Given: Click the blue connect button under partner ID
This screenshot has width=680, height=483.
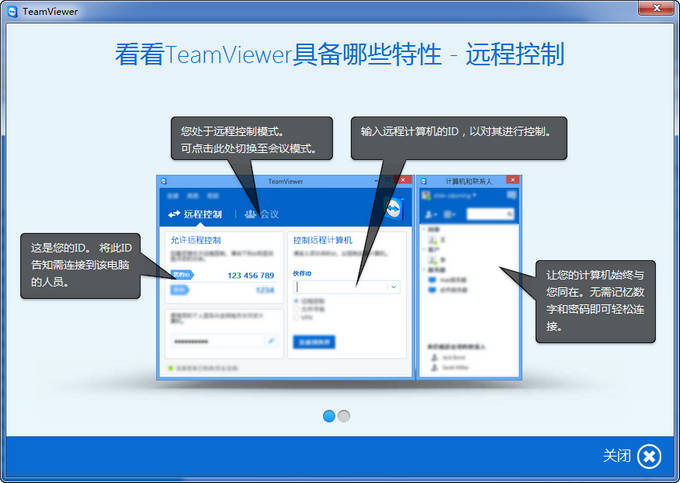Looking at the screenshot, I should click(x=314, y=342).
